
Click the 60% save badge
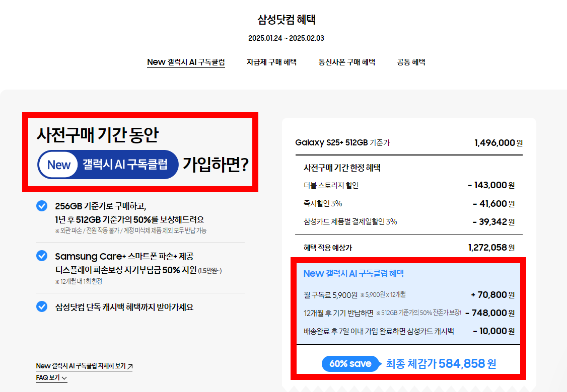351,364
